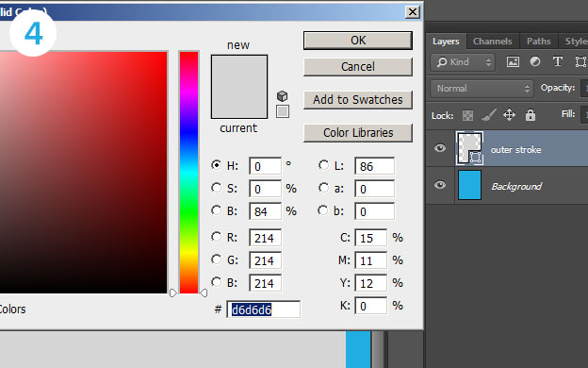This screenshot has width=588, height=368.
Task: Select the S saturation radio button
Action: pyautogui.click(x=216, y=188)
